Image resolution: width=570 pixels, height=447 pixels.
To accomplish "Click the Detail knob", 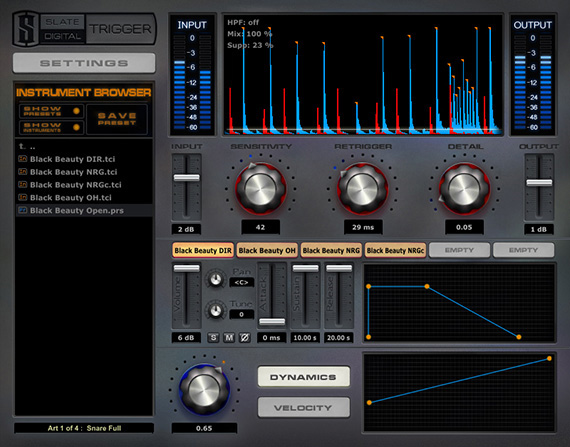I will coord(464,189).
